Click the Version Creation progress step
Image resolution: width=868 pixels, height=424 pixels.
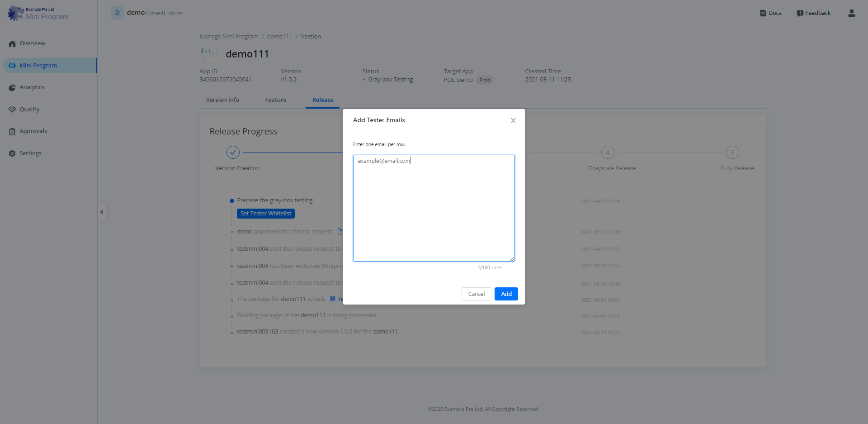click(x=233, y=152)
